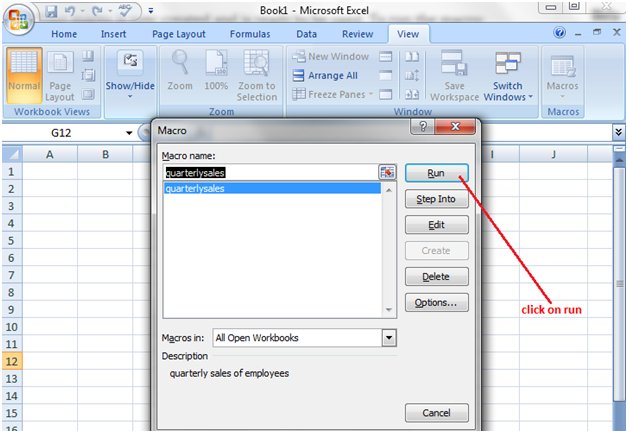The width and height of the screenshot is (628, 433).
Task: Click the Select All corner triangle
Action: (x=12, y=154)
